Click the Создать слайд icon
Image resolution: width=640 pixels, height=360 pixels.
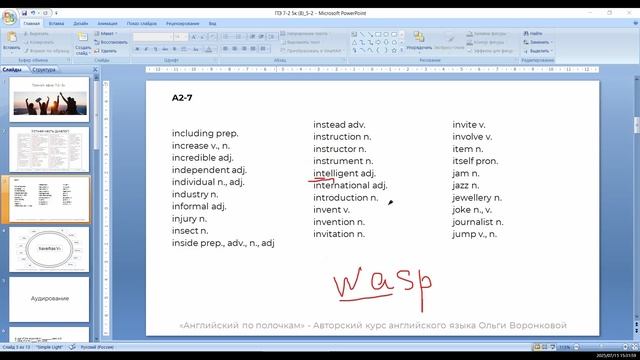coord(83,38)
